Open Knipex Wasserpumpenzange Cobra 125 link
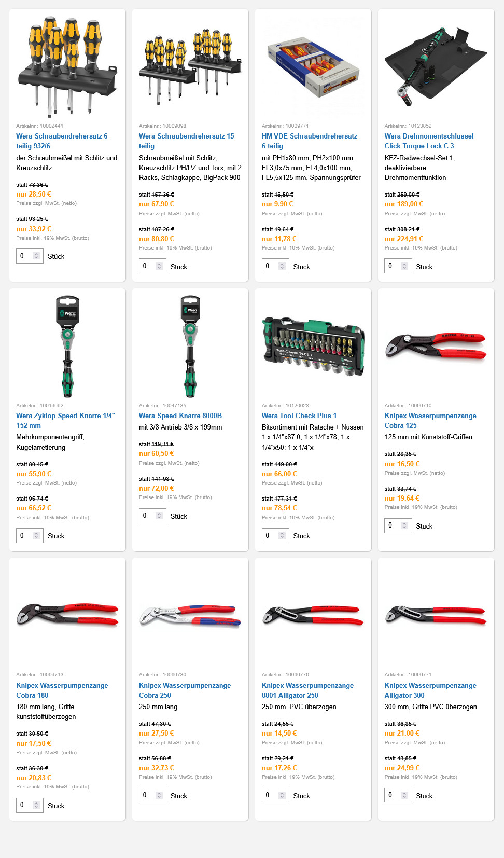The width and height of the screenshot is (504, 858). (x=430, y=421)
